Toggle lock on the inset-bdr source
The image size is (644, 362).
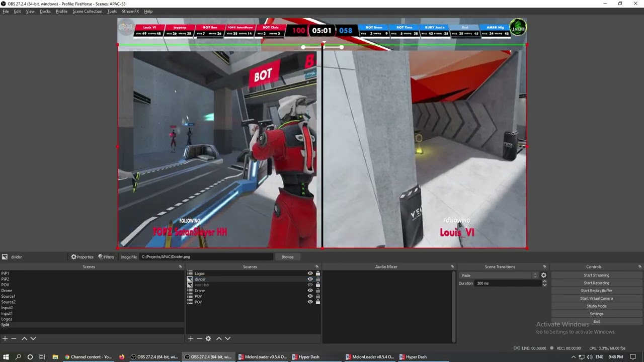(x=318, y=285)
